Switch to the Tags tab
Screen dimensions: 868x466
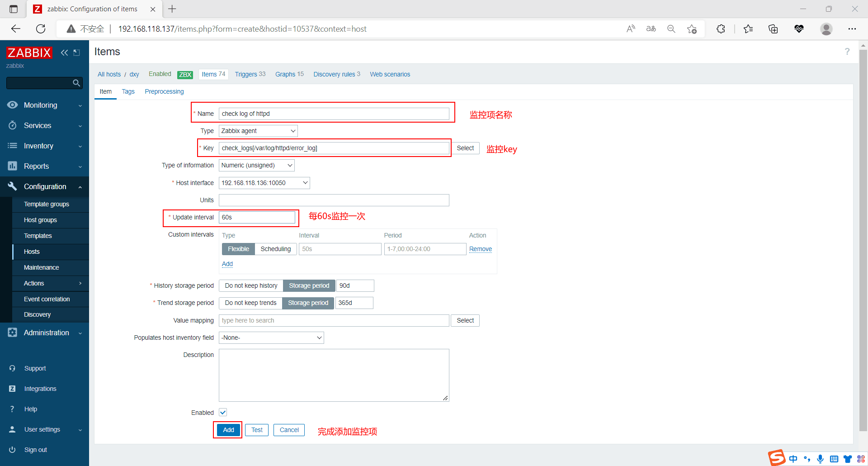point(128,91)
